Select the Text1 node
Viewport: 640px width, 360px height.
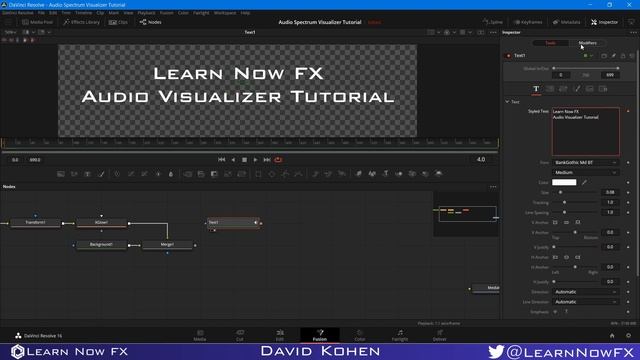coord(233,222)
